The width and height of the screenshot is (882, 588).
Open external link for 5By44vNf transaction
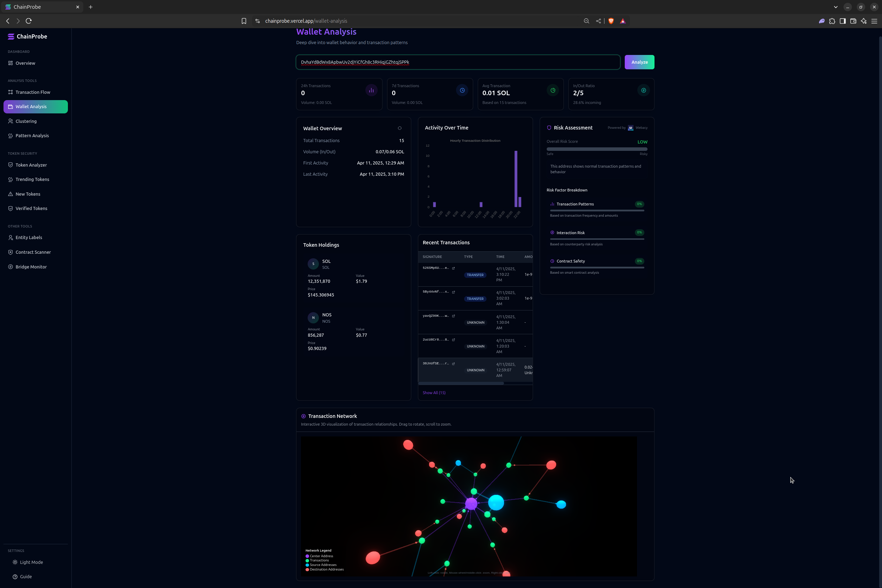pos(453,292)
